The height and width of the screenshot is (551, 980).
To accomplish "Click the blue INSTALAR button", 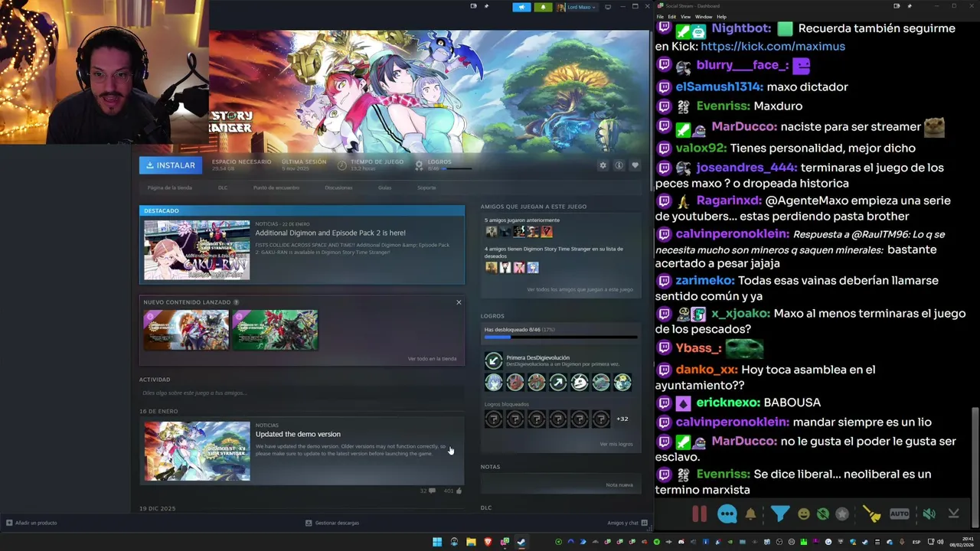I will click(x=170, y=165).
